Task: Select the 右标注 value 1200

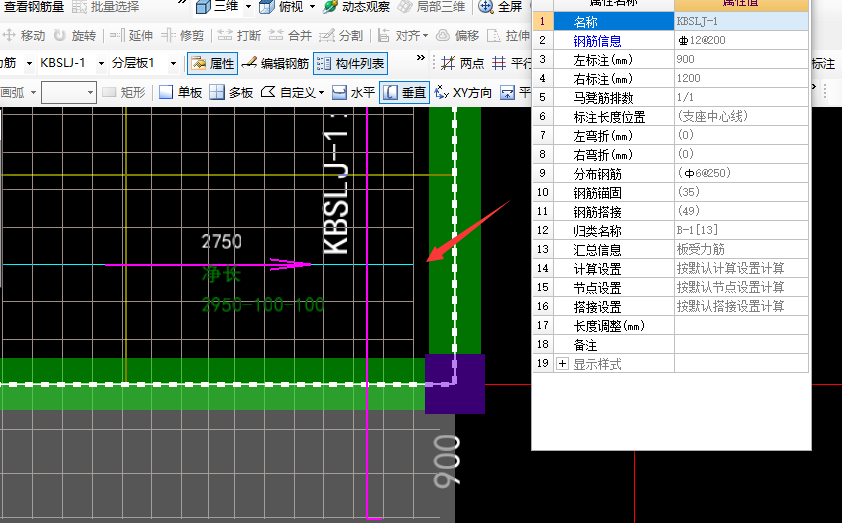Action: click(x=741, y=78)
